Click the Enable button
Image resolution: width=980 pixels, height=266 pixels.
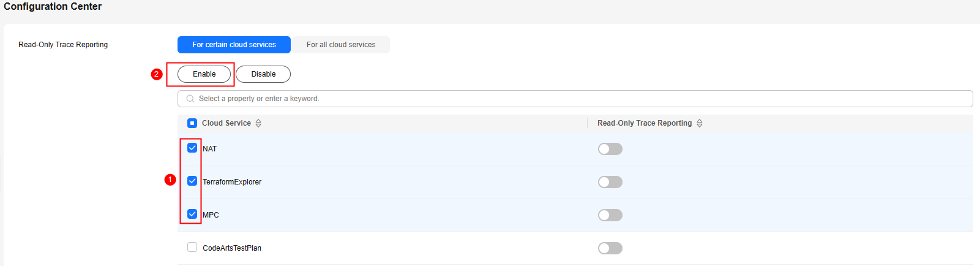[204, 74]
